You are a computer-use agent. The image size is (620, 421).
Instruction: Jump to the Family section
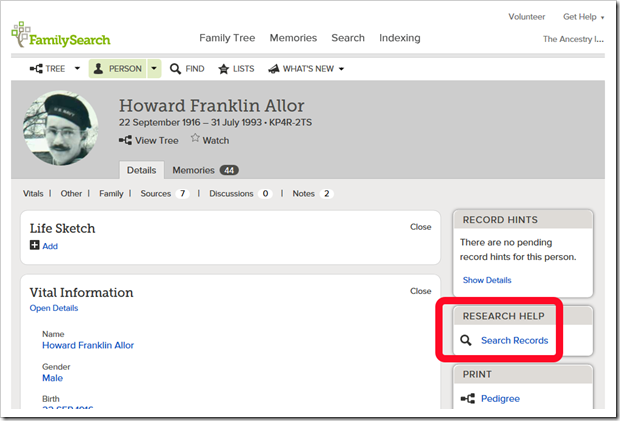pos(111,194)
